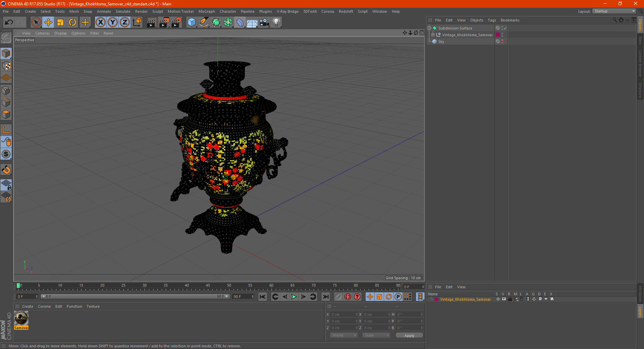Open the Deformer objects icon
Image resolution: width=644 pixels, height=349 pixels.
pos(240,22)
